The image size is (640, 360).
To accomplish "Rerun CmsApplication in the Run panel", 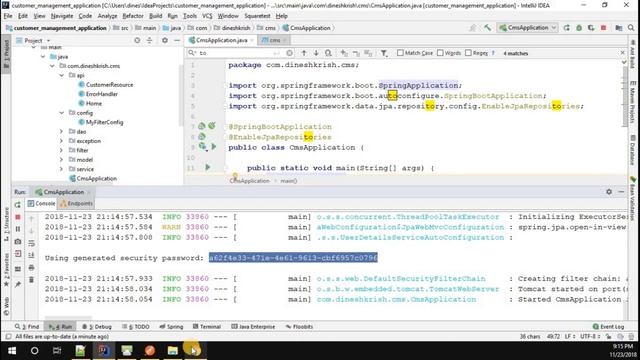I will (18, 204).
